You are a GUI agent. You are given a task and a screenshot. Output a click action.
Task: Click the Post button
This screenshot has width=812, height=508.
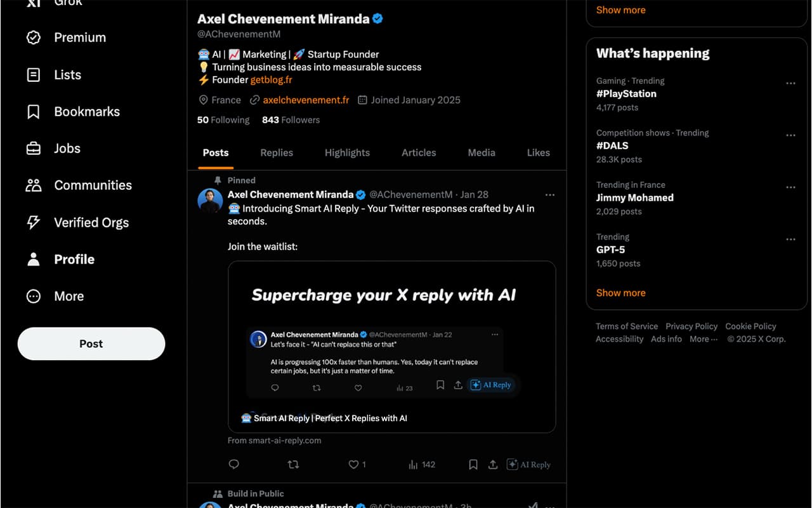tap(91, 343)
